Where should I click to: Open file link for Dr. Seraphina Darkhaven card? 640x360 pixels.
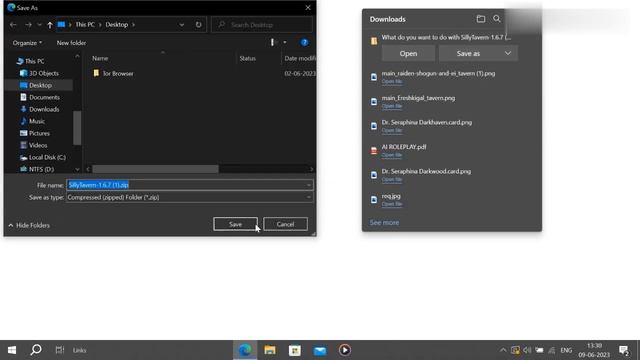coord(392,131)
